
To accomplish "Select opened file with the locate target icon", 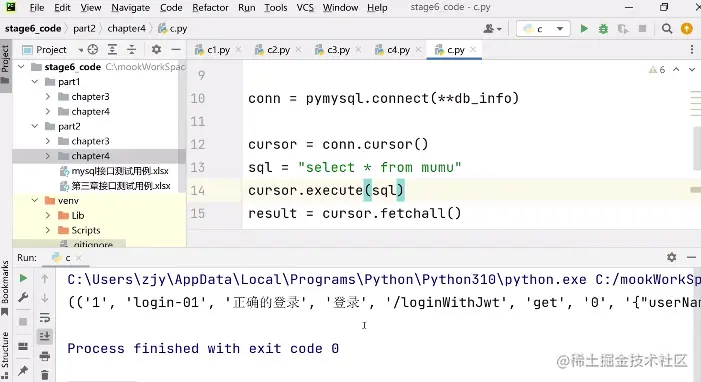I will click(x=93, y=50).
